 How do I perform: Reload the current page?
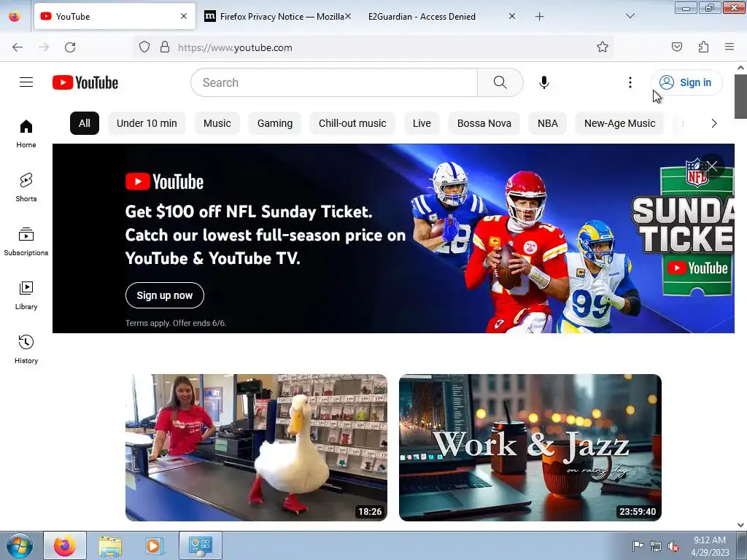pos(70,47)
